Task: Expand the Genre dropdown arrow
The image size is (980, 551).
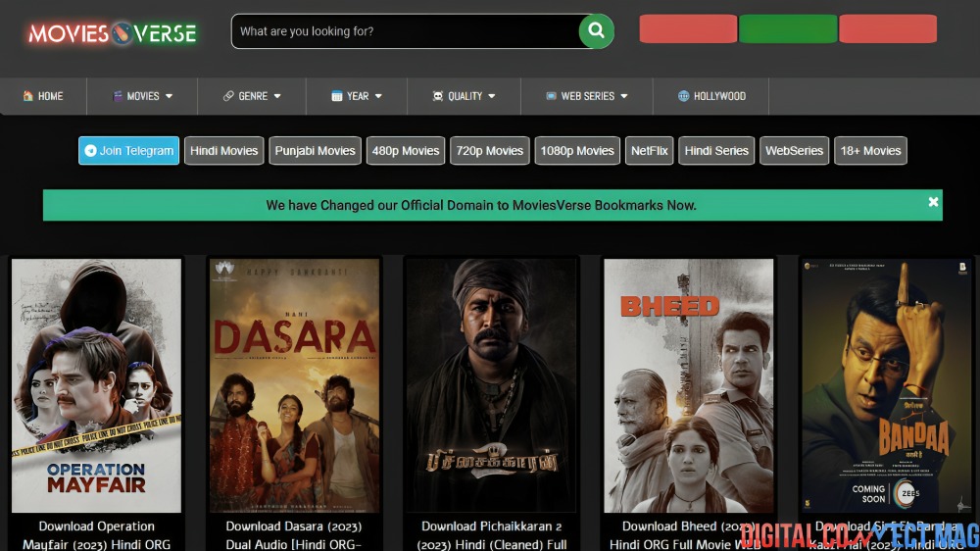Action: point(277,96)
